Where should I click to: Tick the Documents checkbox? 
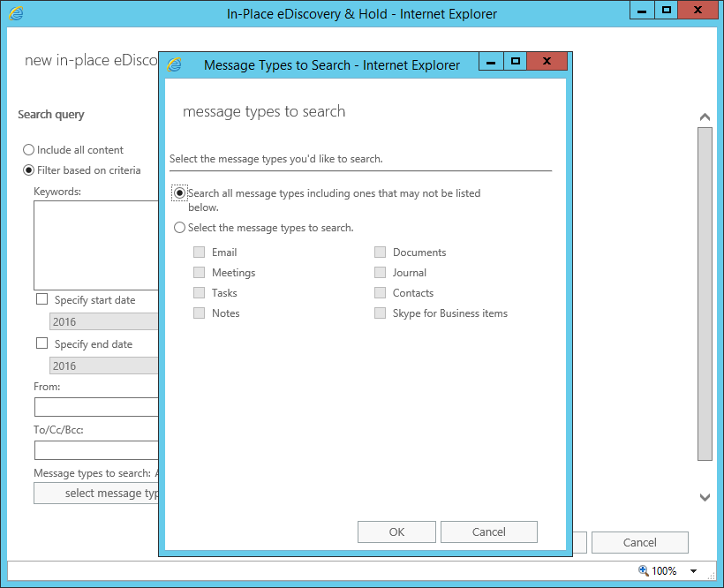coord(380,252)
